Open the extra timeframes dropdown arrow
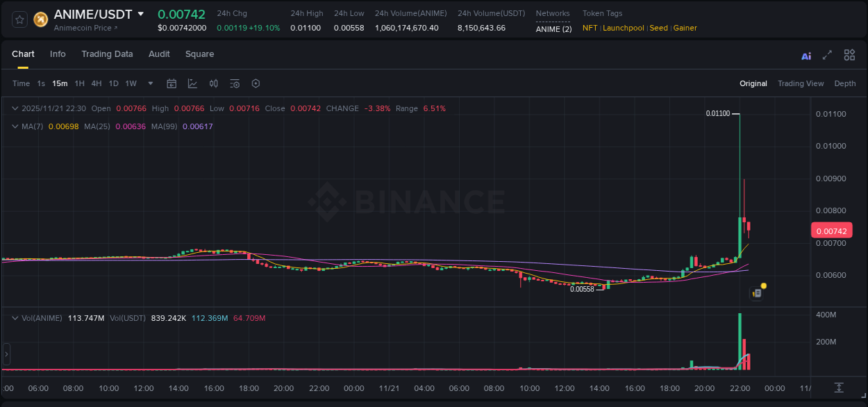Viewport: 868px width, 407px height. click(149, 83)
